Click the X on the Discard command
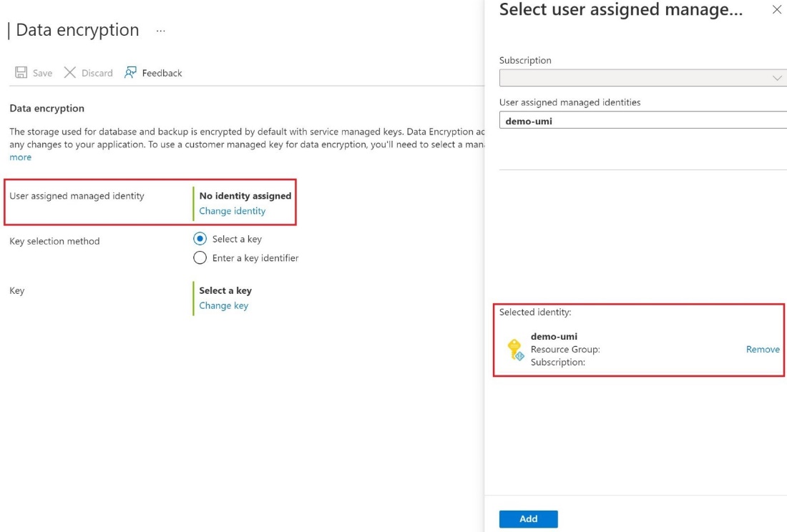 click(x=72, y=72)
